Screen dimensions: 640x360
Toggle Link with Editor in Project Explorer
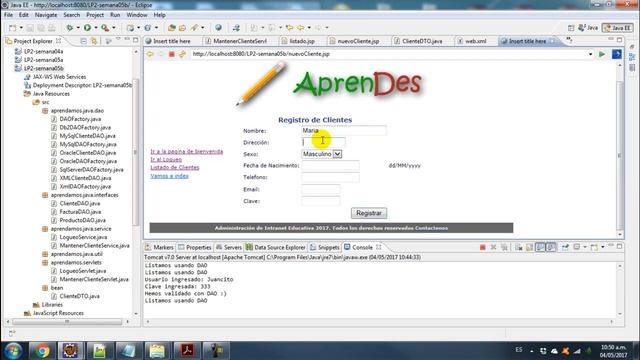click(94, 41)
